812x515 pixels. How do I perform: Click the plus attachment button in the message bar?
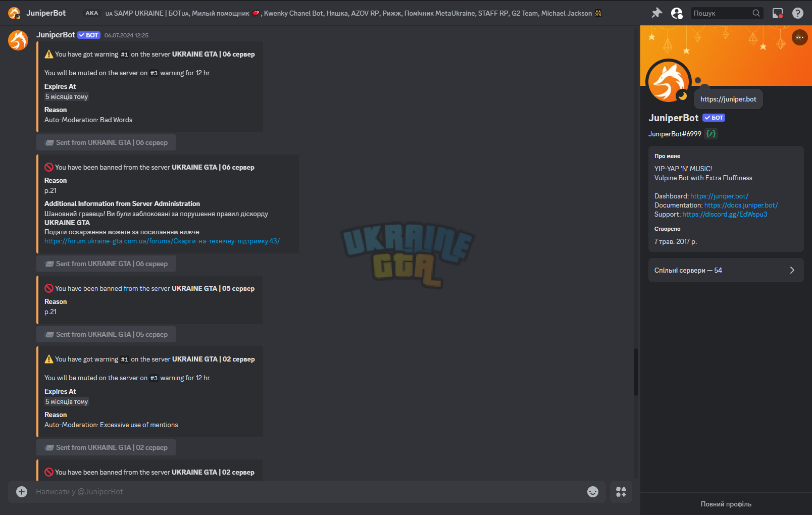pyautogui.click(x=22, y=492)
